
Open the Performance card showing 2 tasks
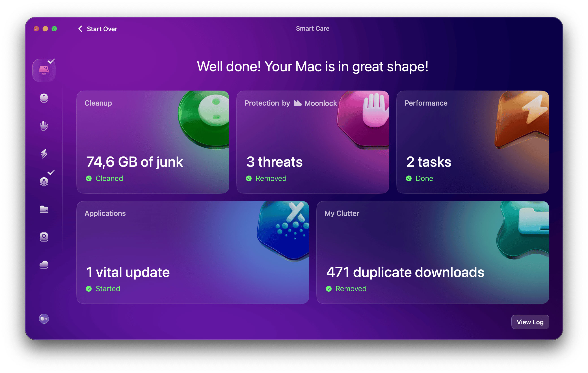coord(473,142)
